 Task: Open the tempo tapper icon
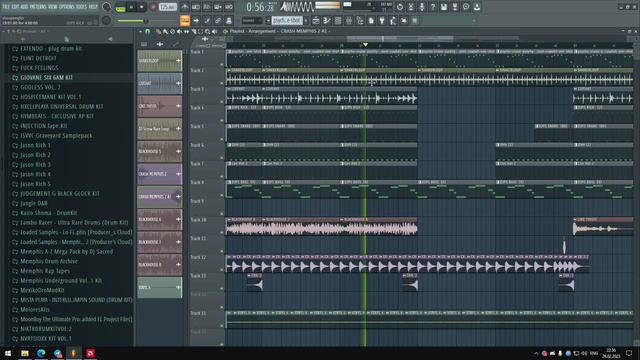(x=393, y=20)
